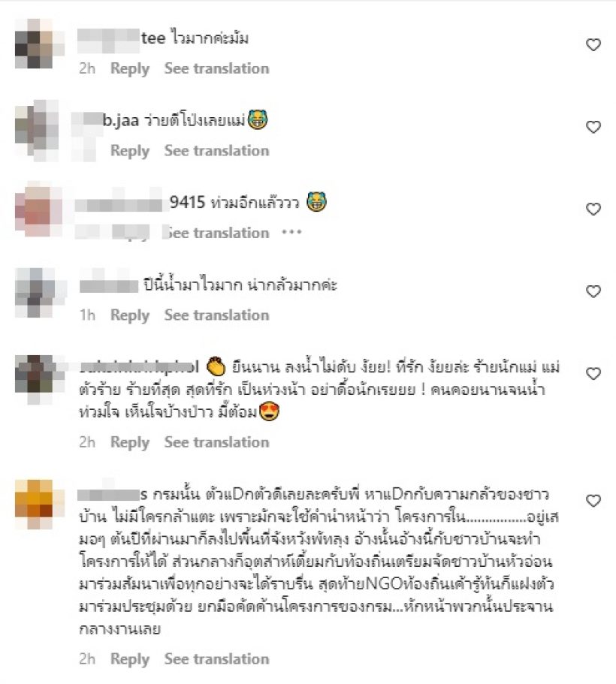Screen dimensions: 616x684
Task: Like the long comment mentioning NGO
Action: tap(593, 500)
